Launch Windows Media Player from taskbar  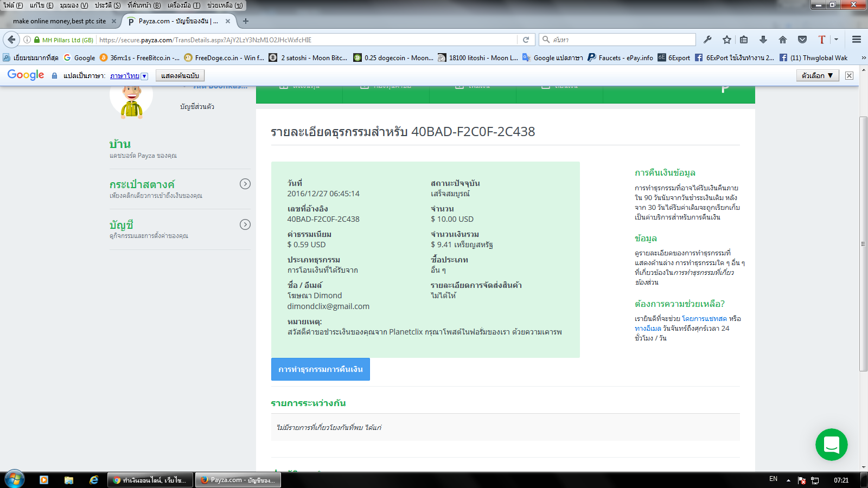point(44,480)
